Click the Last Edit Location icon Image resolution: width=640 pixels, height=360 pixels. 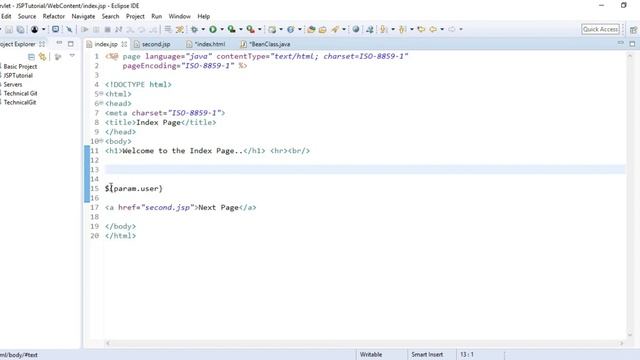point(421,29)
